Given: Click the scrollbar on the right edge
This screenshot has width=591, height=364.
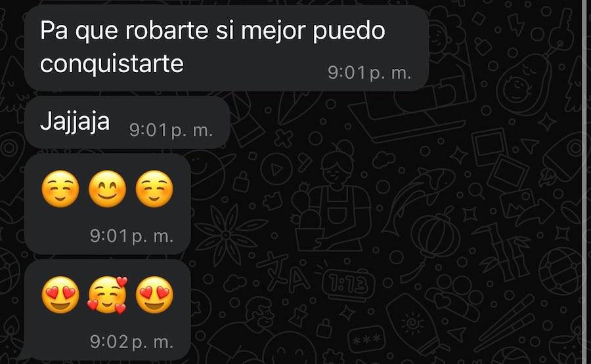Looking at the screenshot, I should (x=584, y=182).
